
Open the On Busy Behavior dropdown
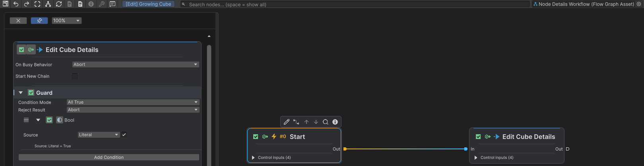[136, 64]
